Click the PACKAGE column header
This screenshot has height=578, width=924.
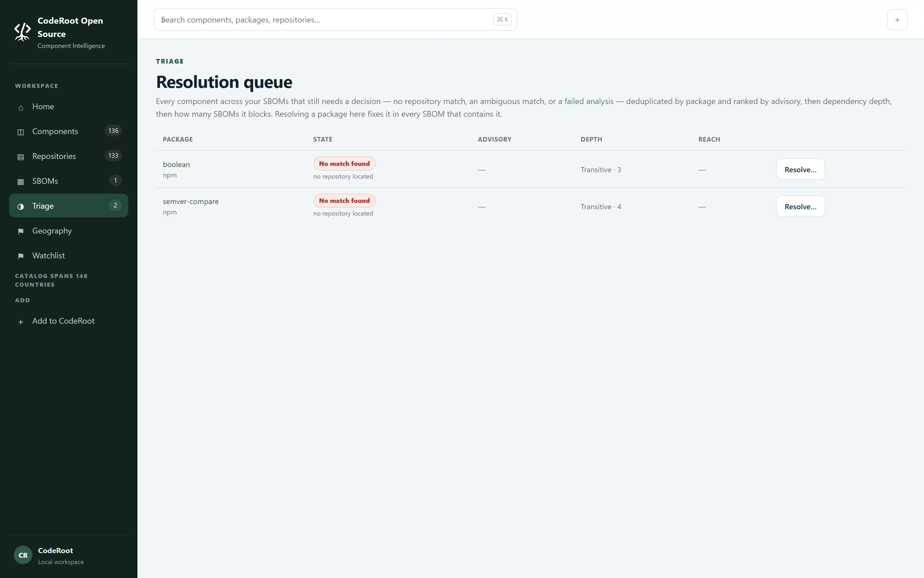click(178, 139)
